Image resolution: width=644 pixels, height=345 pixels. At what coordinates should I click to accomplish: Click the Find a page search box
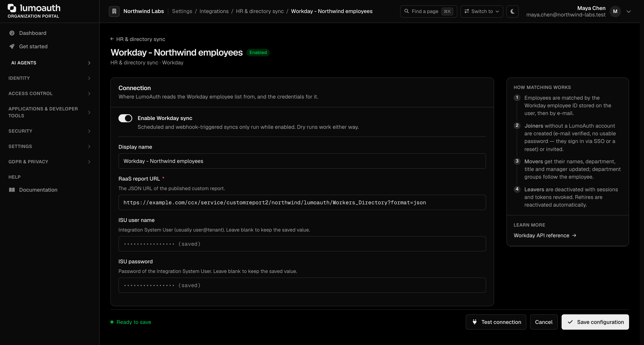tap(429, 11)
